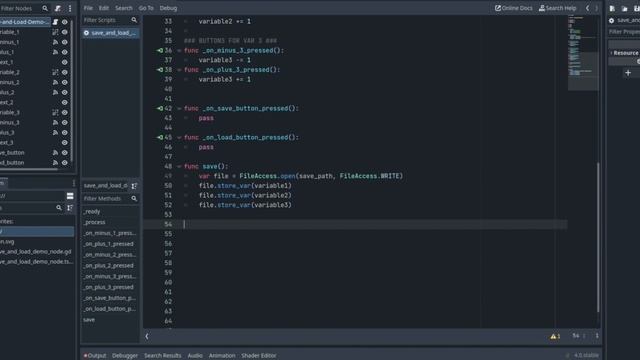Click the signal icon on the minus_2 node

pyautogui.click(x=55, y=82)
